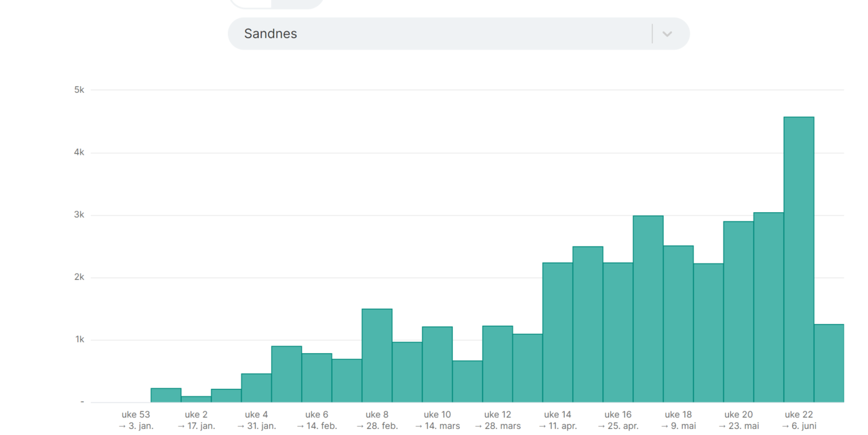Click the last partial bar at far right
Image resolution: width=868 pixels, height=435 pixels.
(x=829, y=363)
